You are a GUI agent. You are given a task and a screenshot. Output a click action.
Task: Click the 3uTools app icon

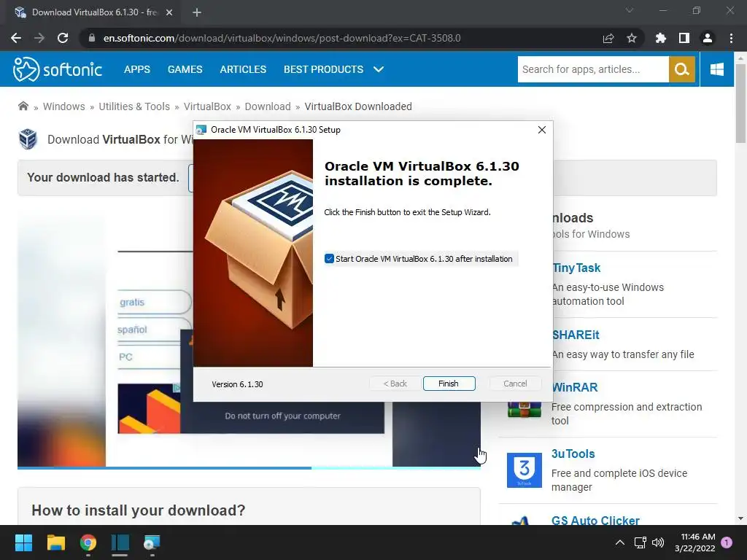(x=524, y=470)
